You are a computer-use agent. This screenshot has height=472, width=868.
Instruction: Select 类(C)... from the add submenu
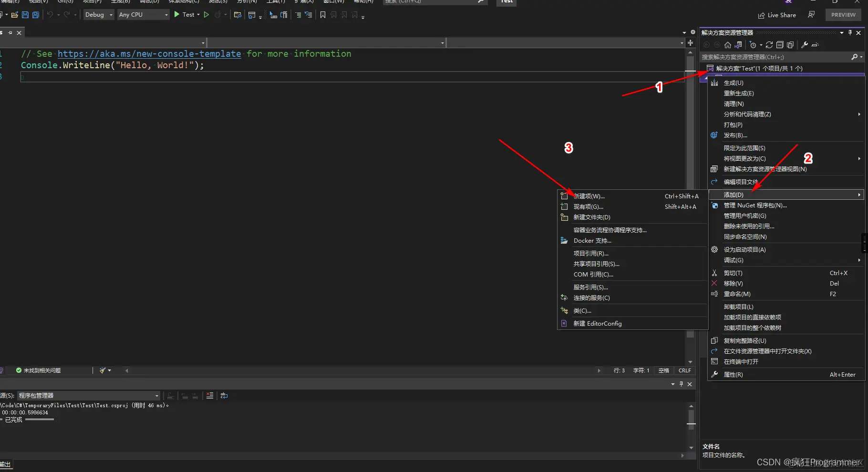(x=632, y=311)
